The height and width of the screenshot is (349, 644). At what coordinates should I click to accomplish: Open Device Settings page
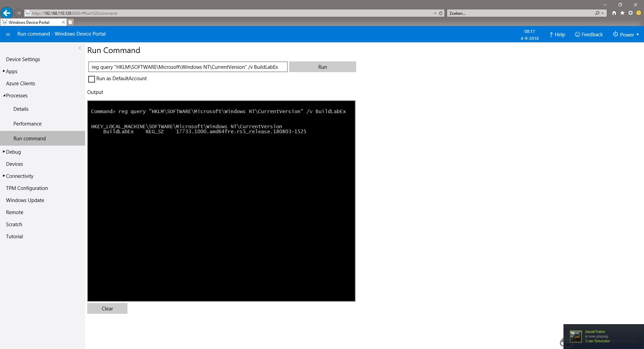point(23,59)
